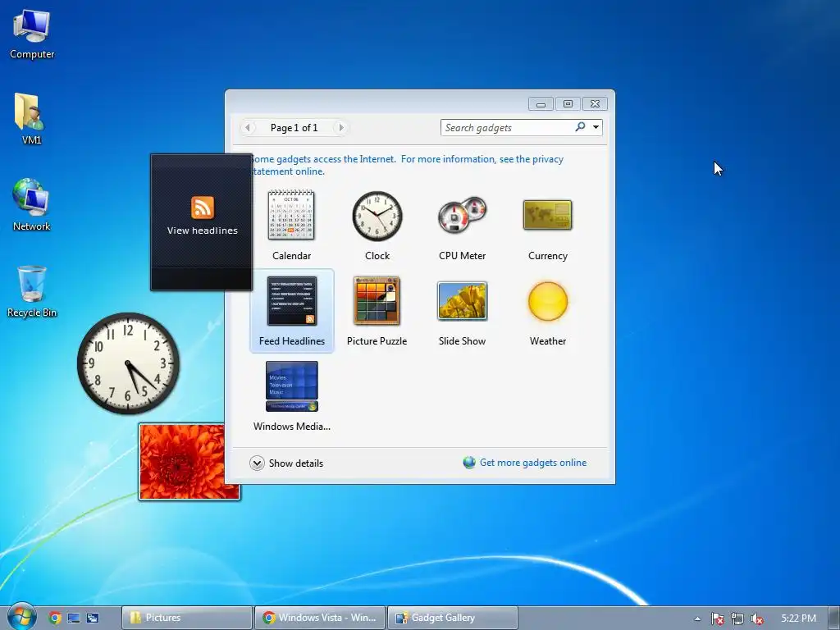The image size is (840, 630).
Task: Select the VM1 folder icon
Action: 32,119
